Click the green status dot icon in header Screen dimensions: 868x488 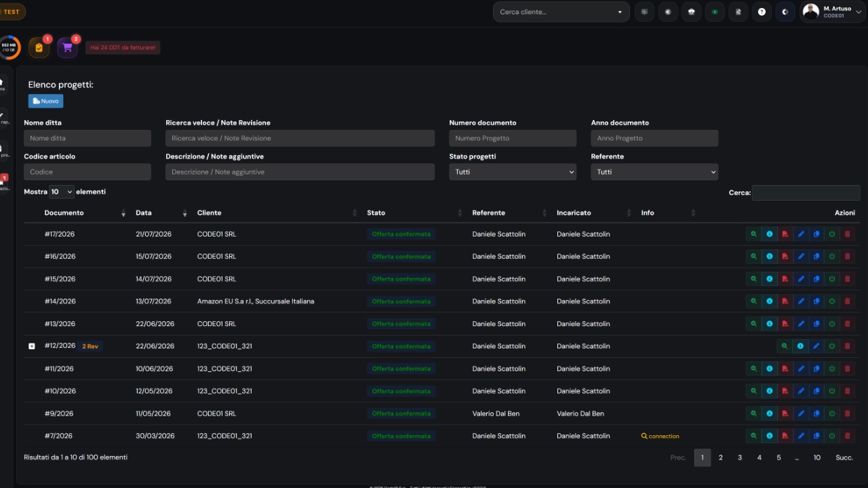pyautogui.click(x=715, y=12)
